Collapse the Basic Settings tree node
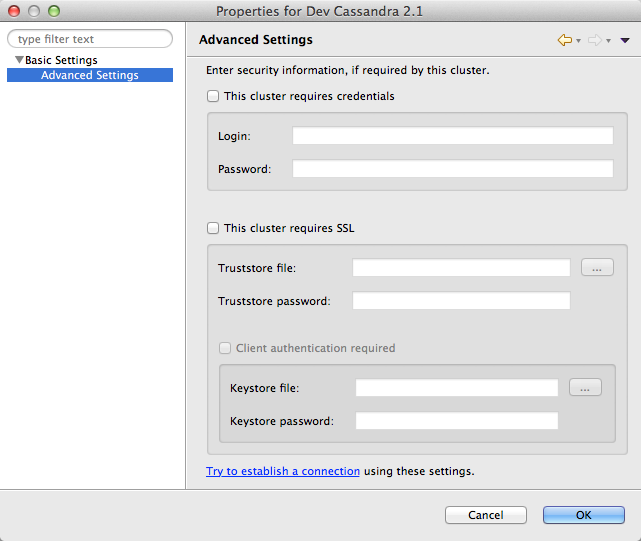Image resolution: width=641 pixels, height=541 pixels. [19, 60]
